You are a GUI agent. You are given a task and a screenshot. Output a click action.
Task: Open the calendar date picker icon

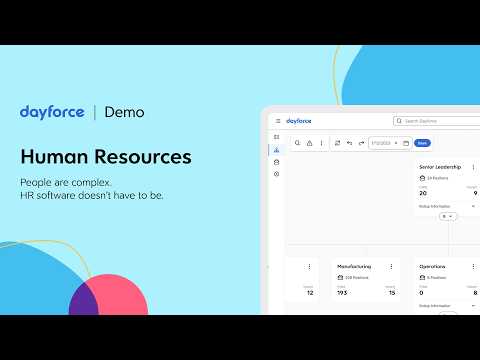click(x=406, y=143)
